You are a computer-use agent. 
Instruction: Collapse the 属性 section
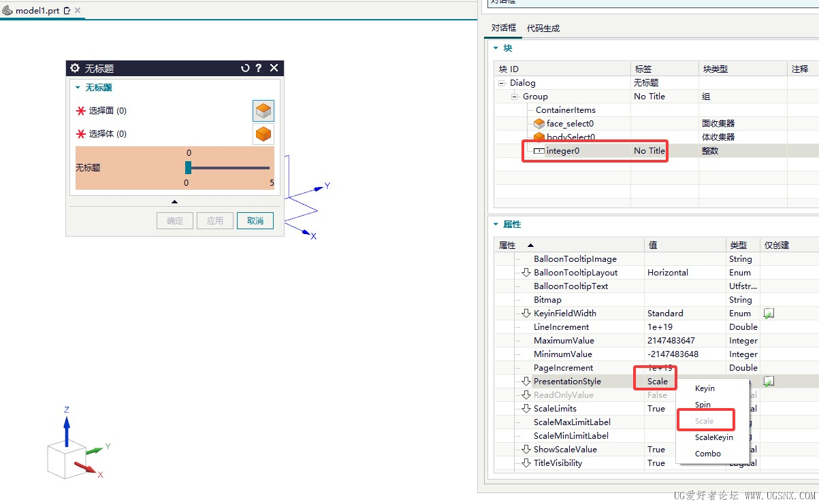point(496,224)
